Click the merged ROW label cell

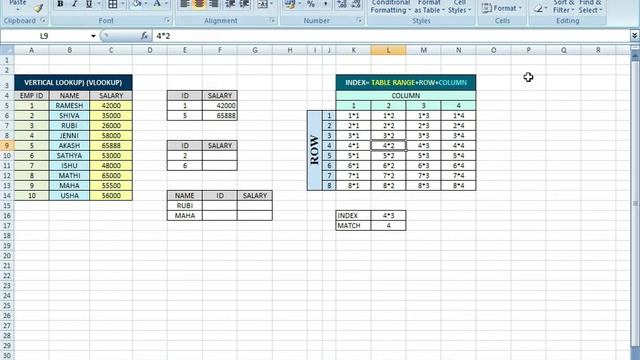click(x=315, y=151)
